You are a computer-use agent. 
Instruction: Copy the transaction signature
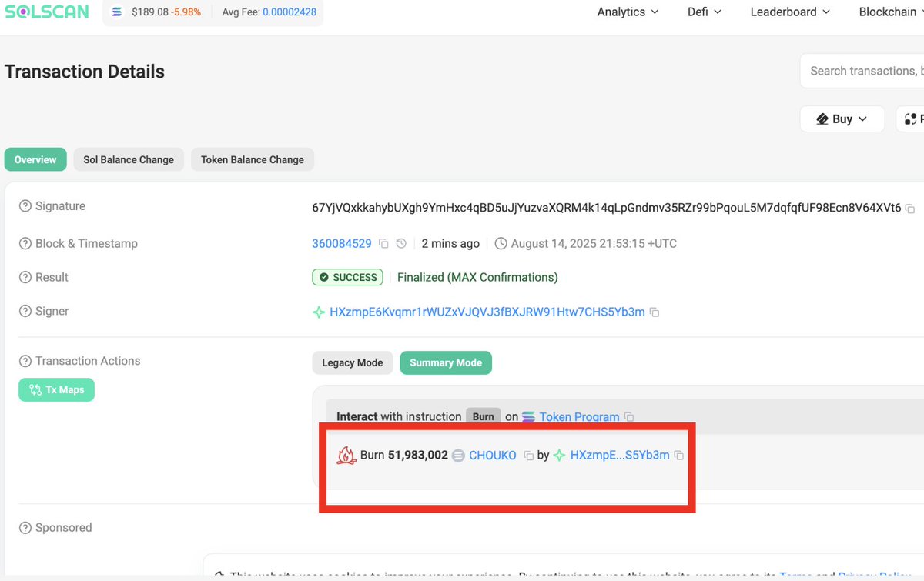(x=910, y=209)
